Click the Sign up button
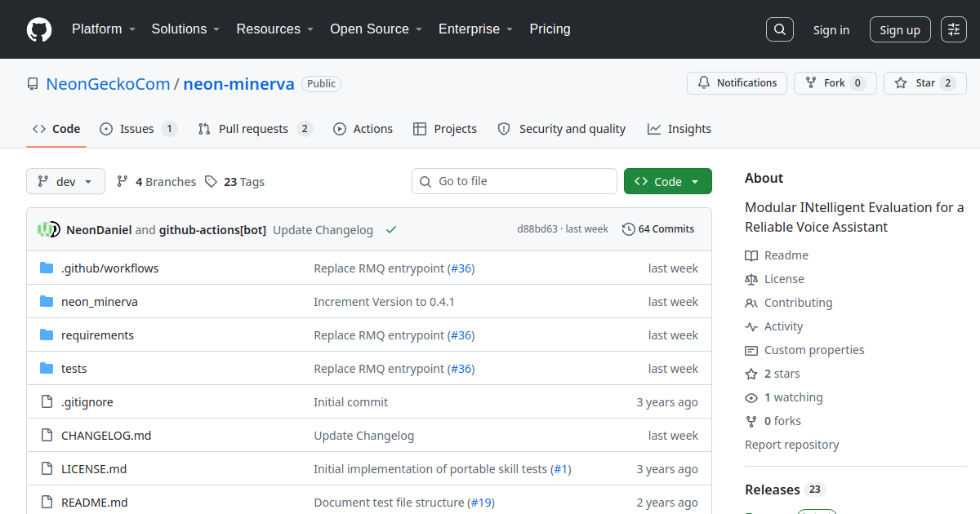This screenshot has height=514, width=980. click(x=900, y=29)
